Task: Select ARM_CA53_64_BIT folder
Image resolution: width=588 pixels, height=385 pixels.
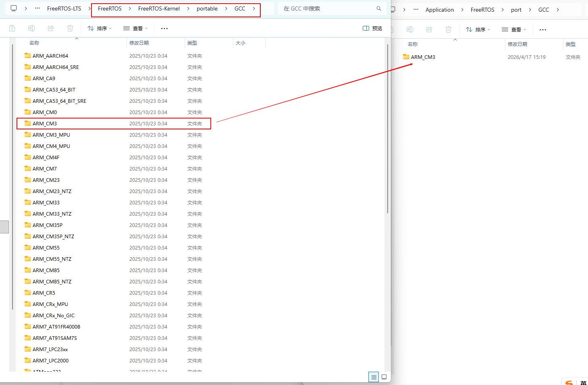Action: click(x=54, y=90)
